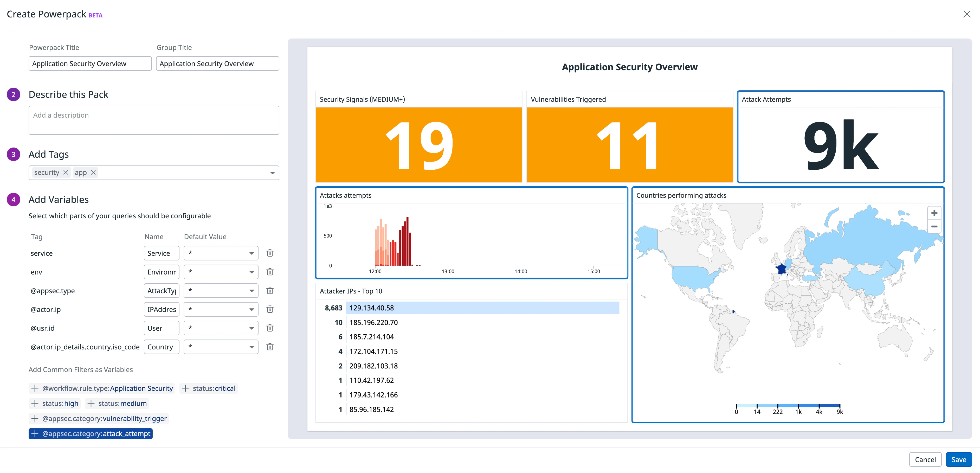Remove the country iso_code variable row
980x473 pixels.
(270, 347)
